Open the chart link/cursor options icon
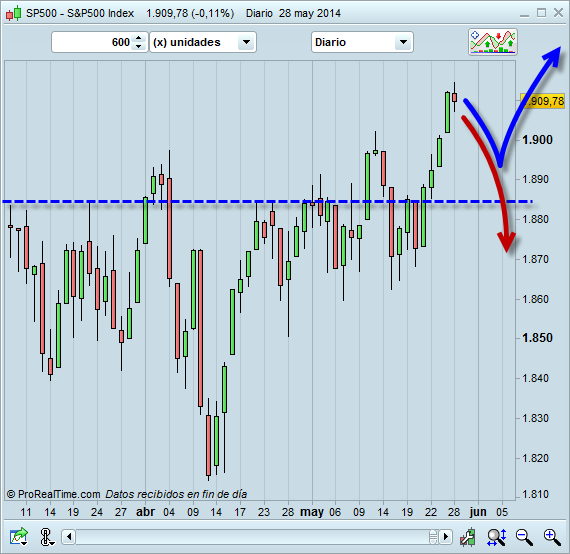 tap(46, 537)
